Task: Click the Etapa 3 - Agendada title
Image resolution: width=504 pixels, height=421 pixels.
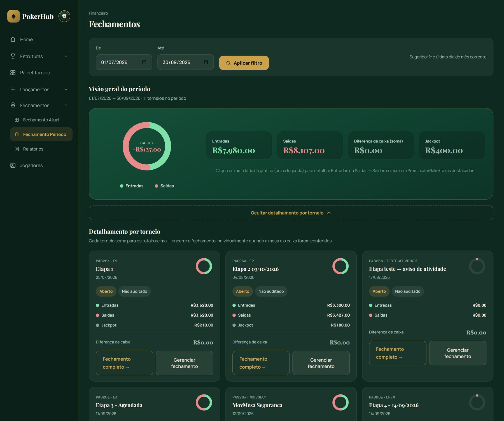Action: [119, 405]
